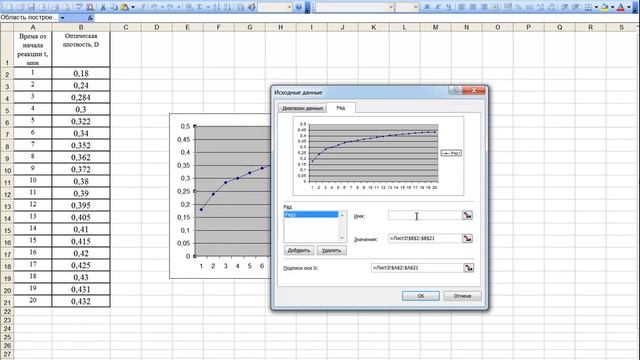Click the Increase indent icon
640x360 pixels.
(x=575, y=7)
